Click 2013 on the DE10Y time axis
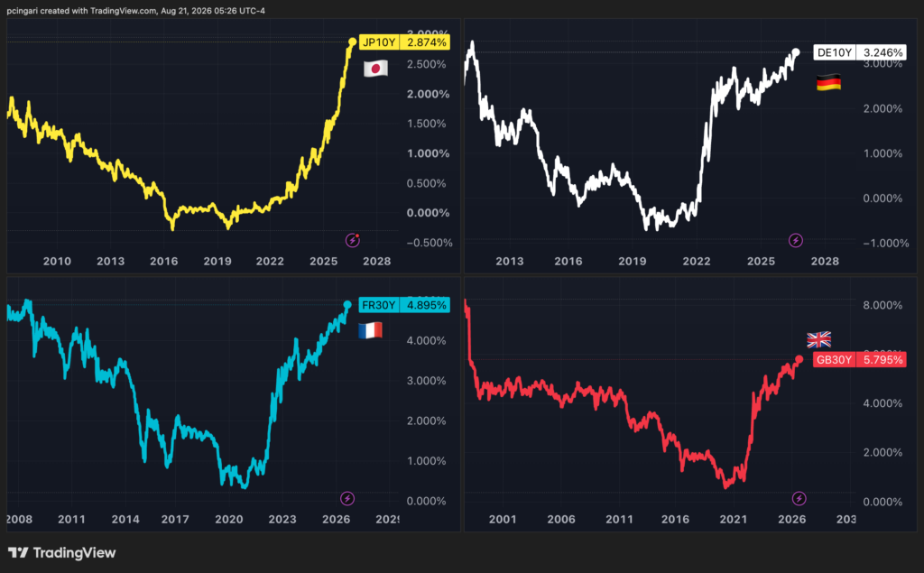Screen dimensions: 924x573 (x=509, y=261)
